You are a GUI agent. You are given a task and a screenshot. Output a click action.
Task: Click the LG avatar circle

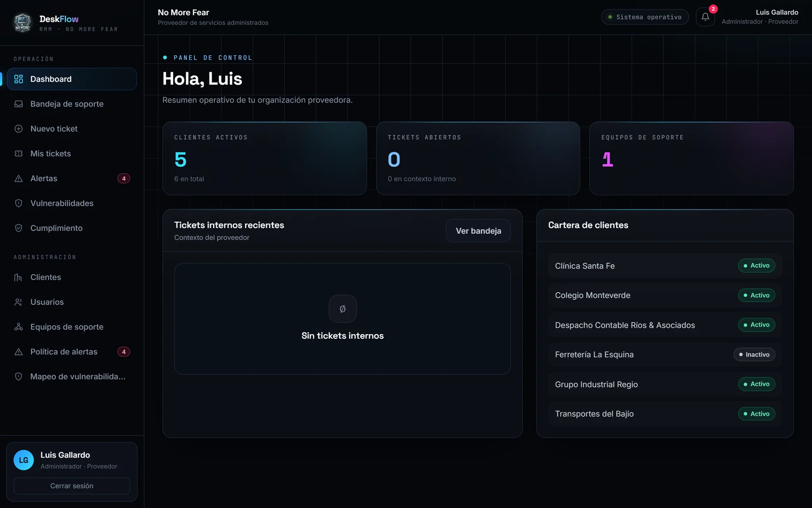(23, 460)
